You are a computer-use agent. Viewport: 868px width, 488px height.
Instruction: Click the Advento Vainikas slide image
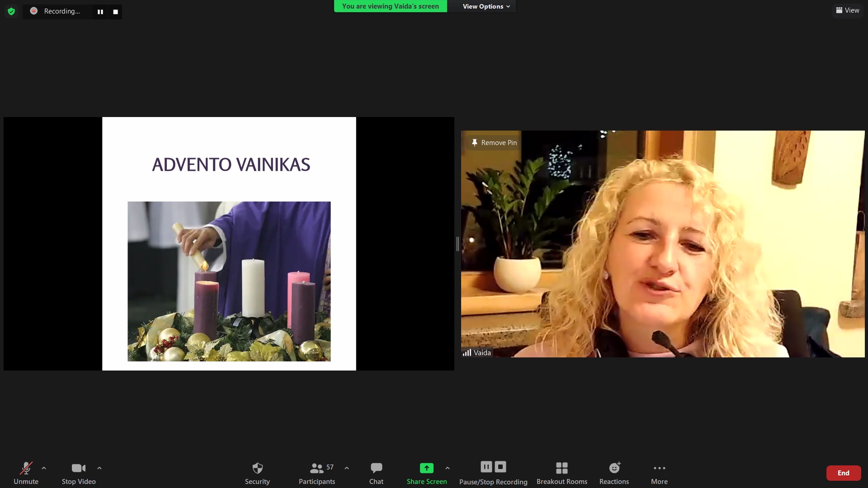(229, 282)
